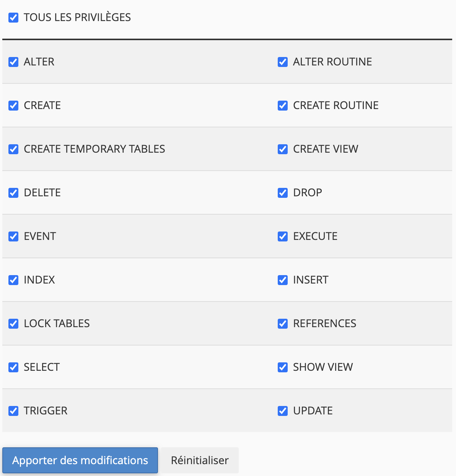Disable the ALTER ROUTINE privilege
Image resolution: width=456 pixels, height=476 pixels.
(x=283, y=62)
